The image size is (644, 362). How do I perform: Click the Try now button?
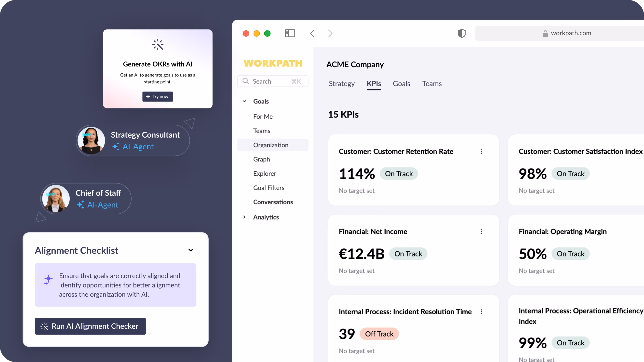158,96
